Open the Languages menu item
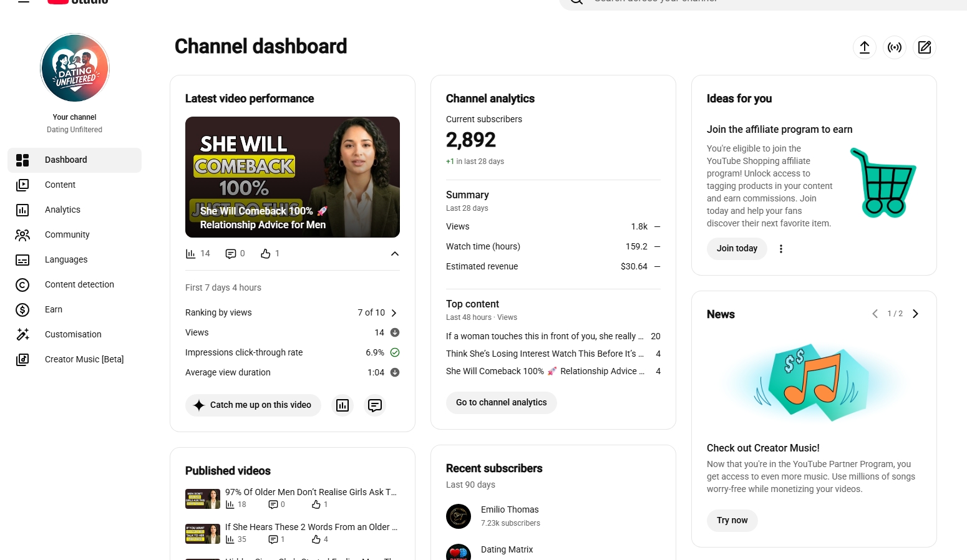Screen dimensions: 967x560 click(75, 260)
